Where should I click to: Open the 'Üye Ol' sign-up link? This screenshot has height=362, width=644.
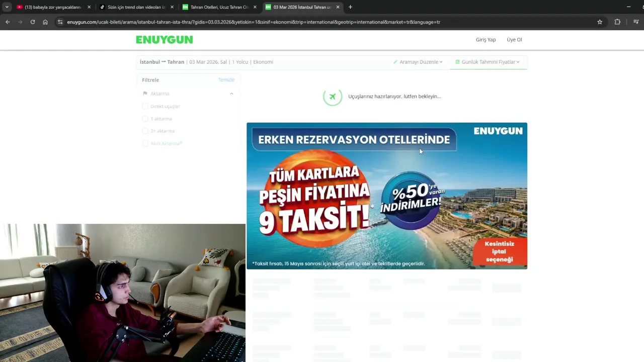(x=514, y=40)
